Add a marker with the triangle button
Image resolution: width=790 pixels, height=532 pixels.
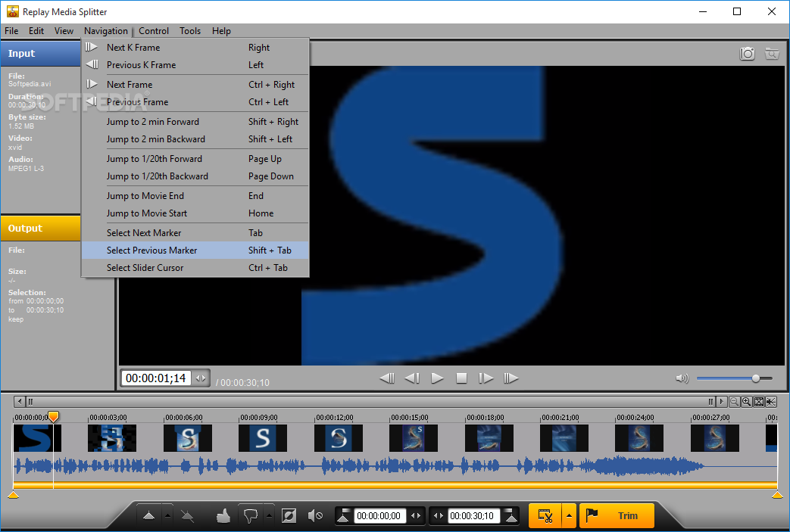(148, 515)
